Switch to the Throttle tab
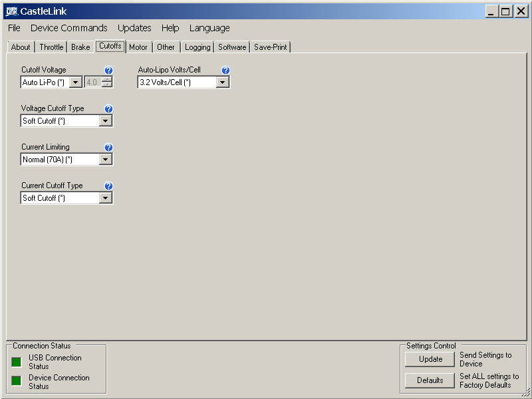The height and width of the screenshot is (399, 532). pyautogui.click(x=51, y=47)
